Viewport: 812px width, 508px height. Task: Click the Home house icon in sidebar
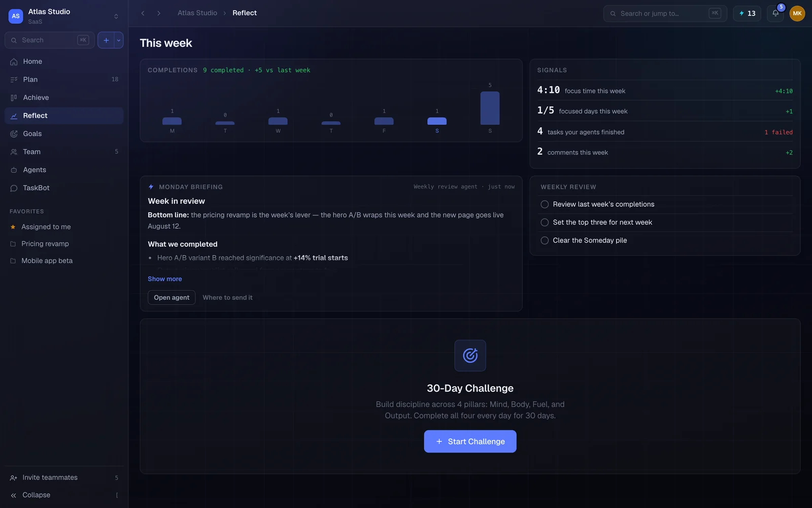point(14,62)
